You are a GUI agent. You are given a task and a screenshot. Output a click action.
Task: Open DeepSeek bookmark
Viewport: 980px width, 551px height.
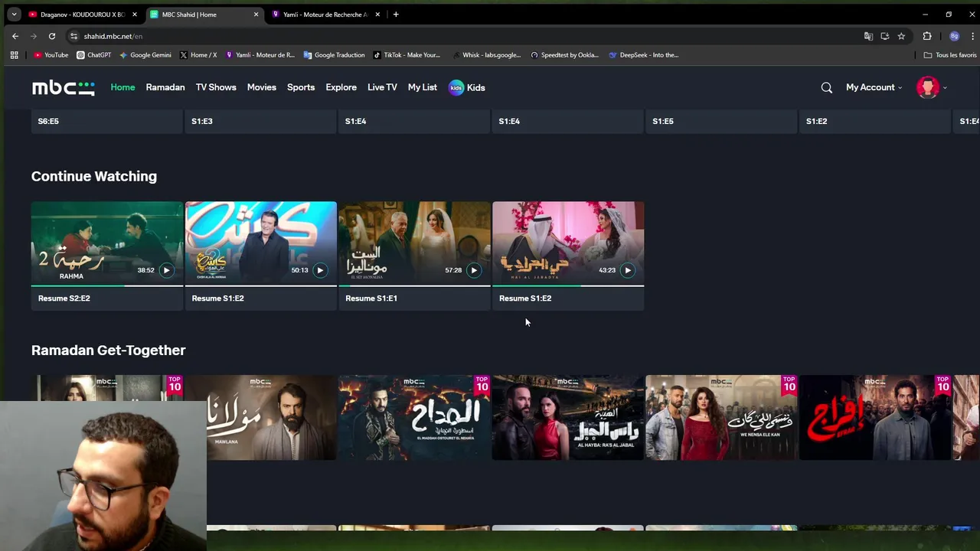coord(644,55)
